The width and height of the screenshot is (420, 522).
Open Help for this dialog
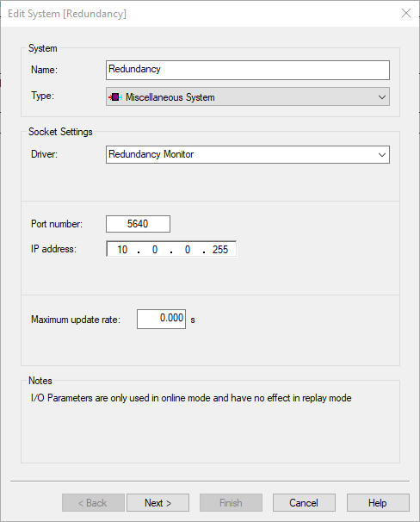[x=378, y=503]
